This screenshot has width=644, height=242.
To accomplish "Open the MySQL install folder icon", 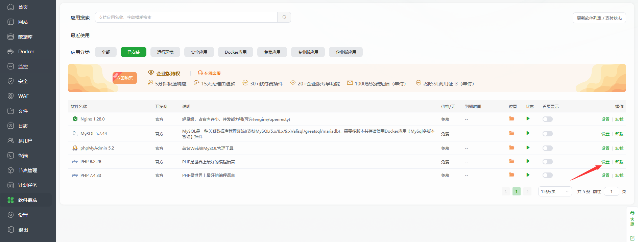I will tap(511, 133).
